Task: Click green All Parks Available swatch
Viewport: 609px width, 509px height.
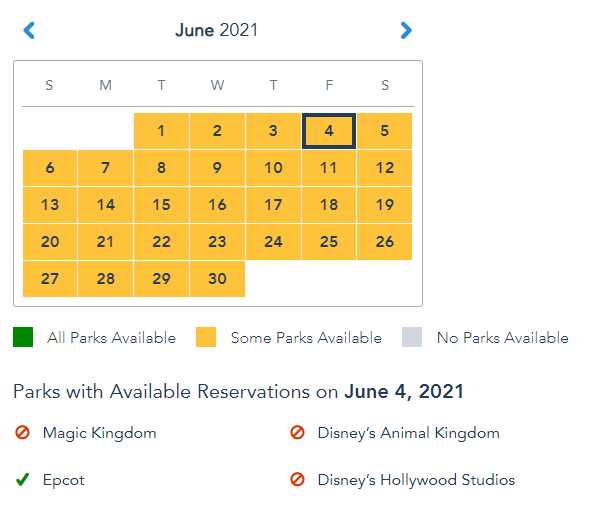Action: coord(23,337)
